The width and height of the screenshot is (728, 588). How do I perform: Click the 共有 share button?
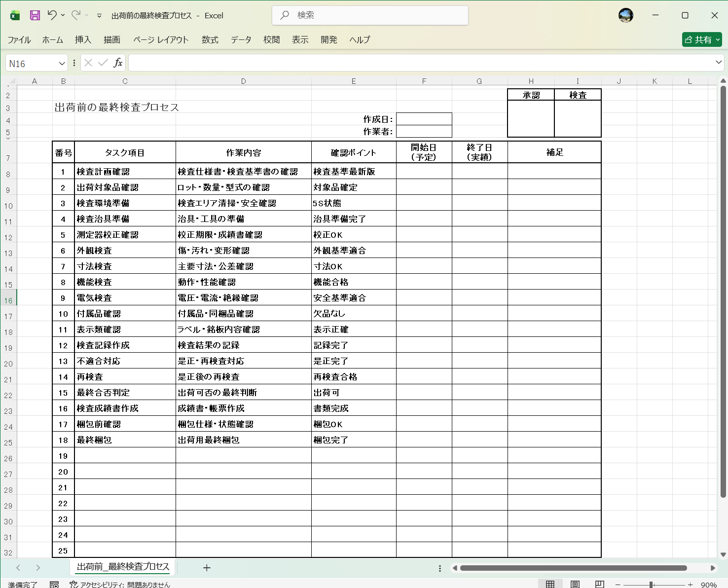pos(701,39)
